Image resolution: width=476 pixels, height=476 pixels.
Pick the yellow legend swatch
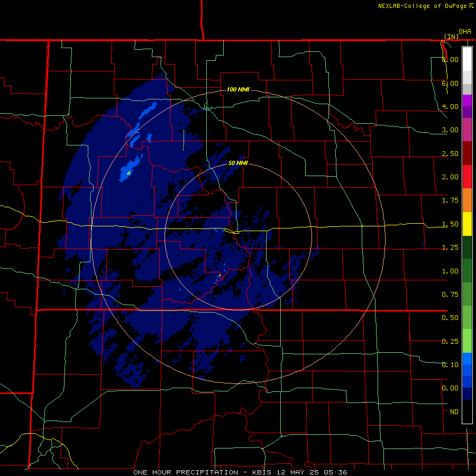click(x=467, y=224)
